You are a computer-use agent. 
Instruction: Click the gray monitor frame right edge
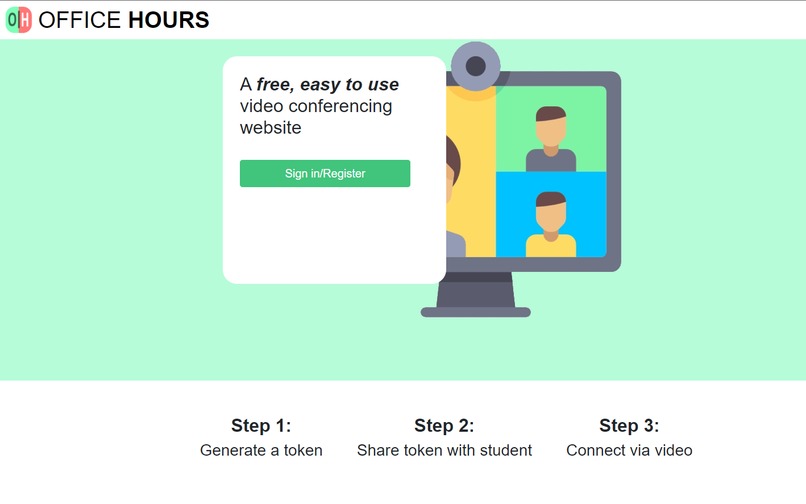pyautogui.click(x=614, y=172)
